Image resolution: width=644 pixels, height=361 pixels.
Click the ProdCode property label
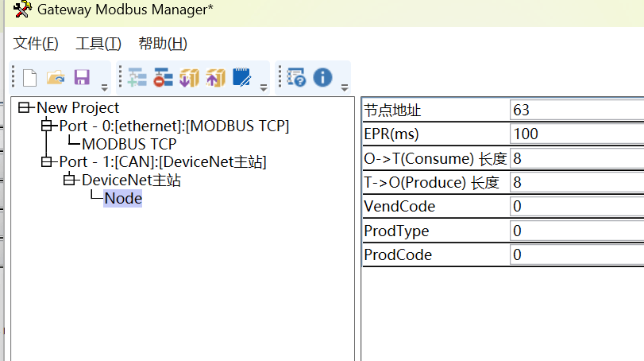coord(398,255)
